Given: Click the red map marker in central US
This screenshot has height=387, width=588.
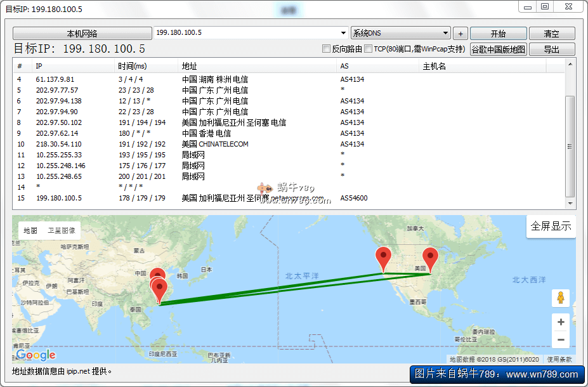Looking at the screenshot, I should tap(431, 259).
